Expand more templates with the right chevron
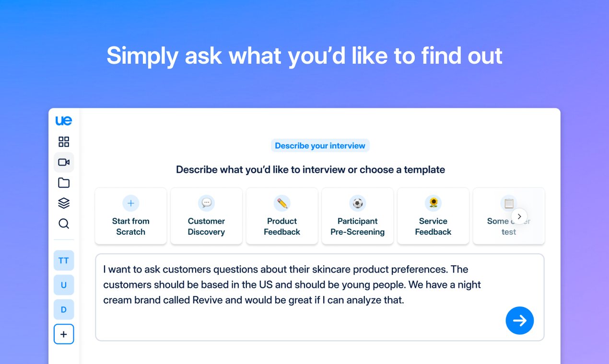This screenshot has height=364, width=609. pyautogui.click(x=519, y=216)
